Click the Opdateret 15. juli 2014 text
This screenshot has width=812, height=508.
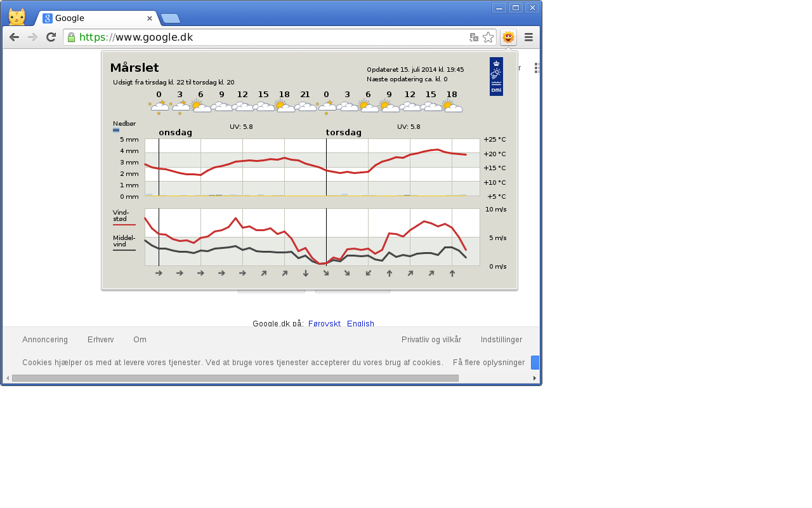(415, 70)
